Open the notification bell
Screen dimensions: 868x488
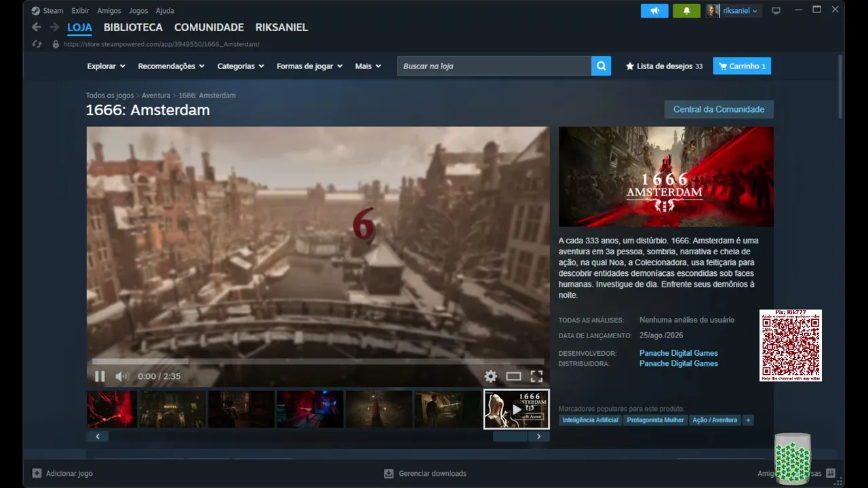point(686,11)
